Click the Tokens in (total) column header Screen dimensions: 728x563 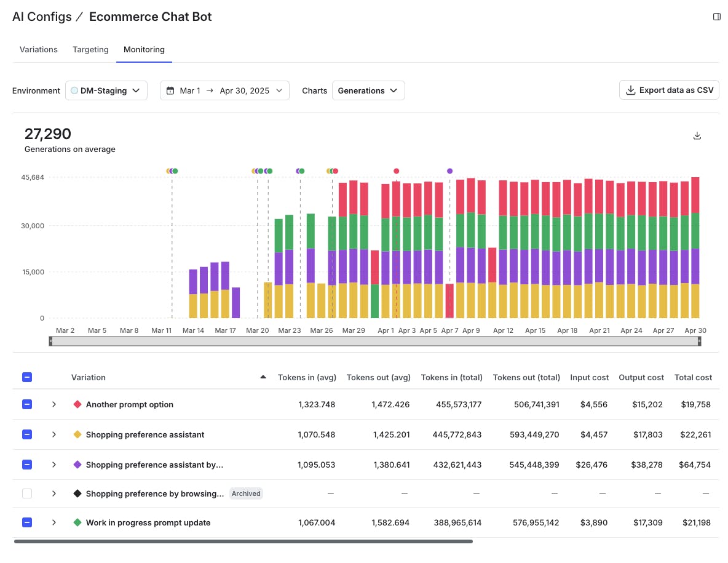click(451, 377)
